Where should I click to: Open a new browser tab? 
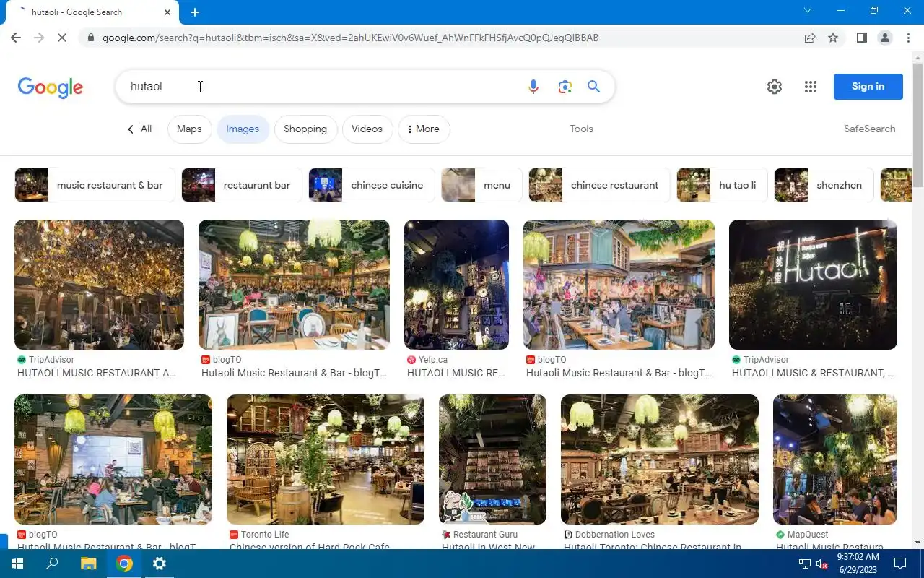[x=195, y=12]
